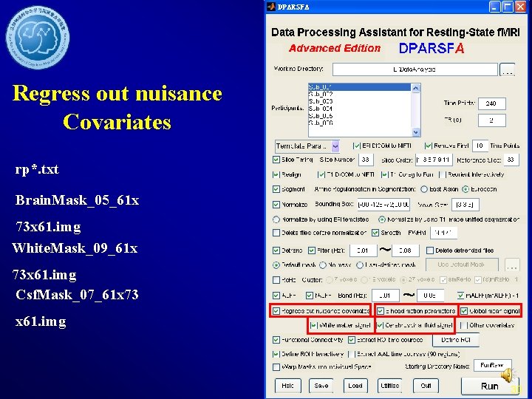Toggle T1 Coreg to Fun checkbox
Screen dimensions: 532x399
(384, 174)
